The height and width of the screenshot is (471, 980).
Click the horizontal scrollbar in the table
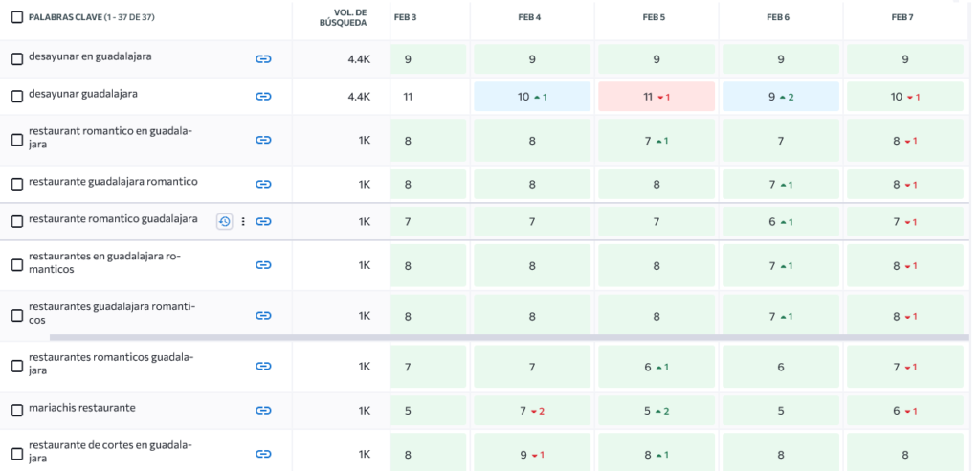[507, 337]
